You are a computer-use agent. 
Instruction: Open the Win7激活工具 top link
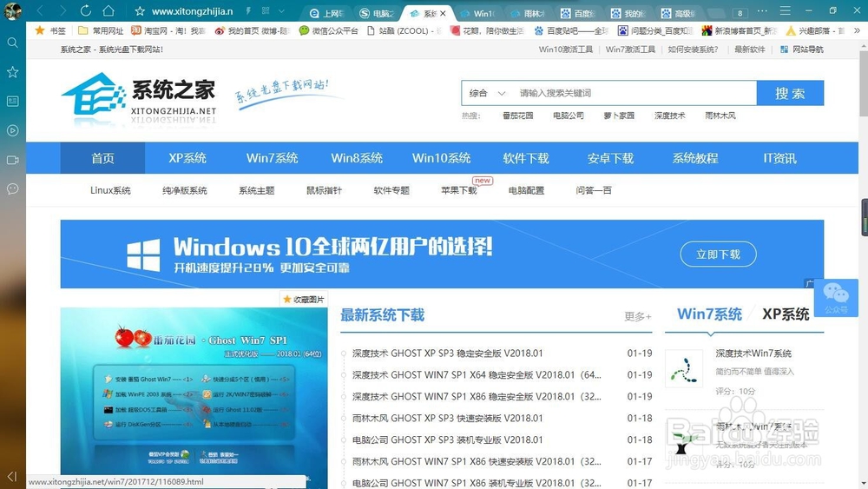click(630, 50)
